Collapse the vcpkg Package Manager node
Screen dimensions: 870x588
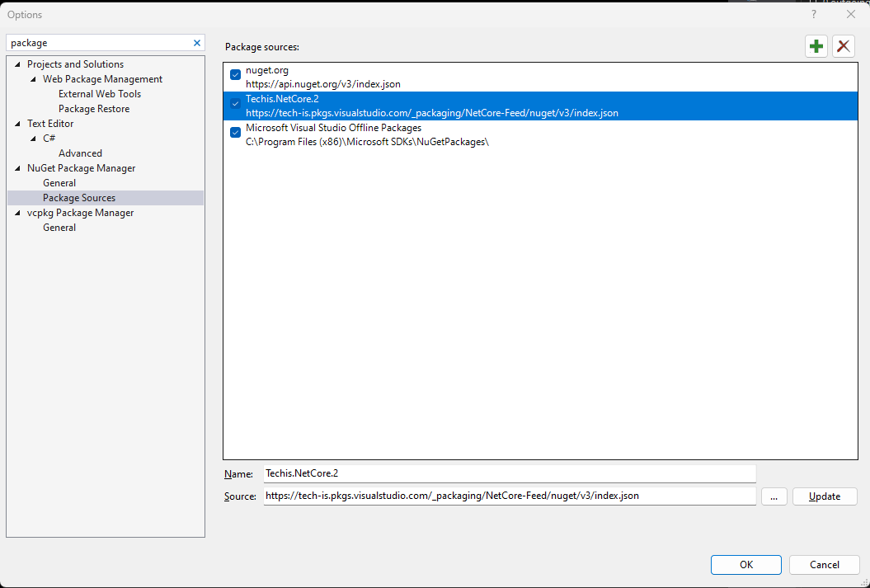(x=17, y=213)
